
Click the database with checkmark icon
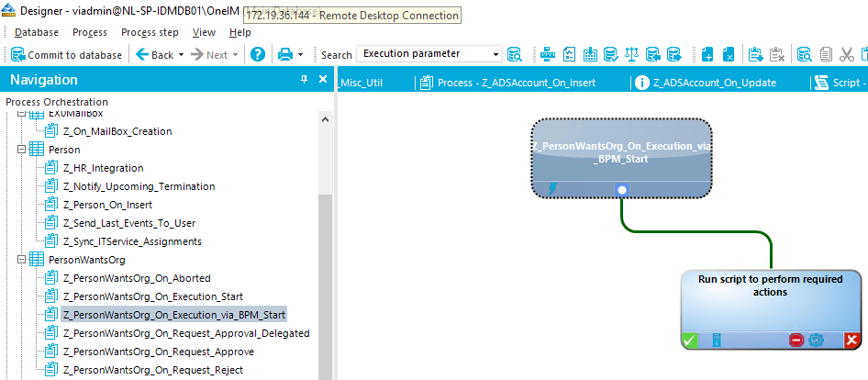coord(610,54)
